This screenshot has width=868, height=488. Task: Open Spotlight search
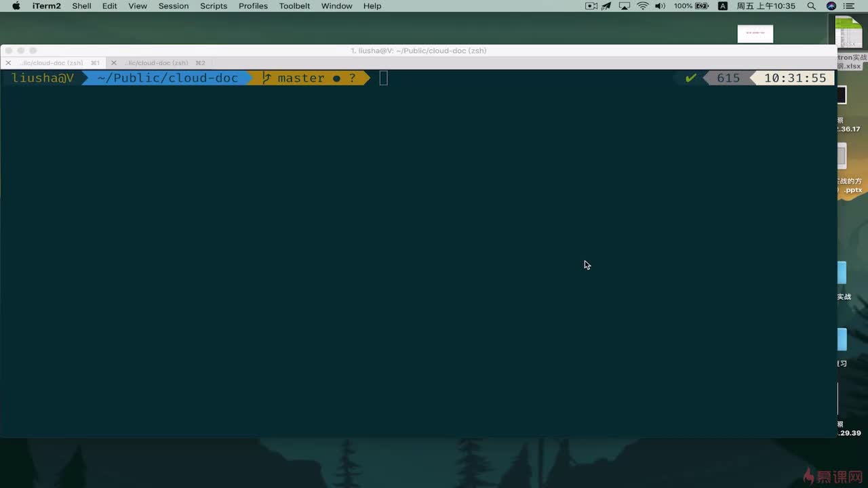pyautogui.click(x=812, y=6)
